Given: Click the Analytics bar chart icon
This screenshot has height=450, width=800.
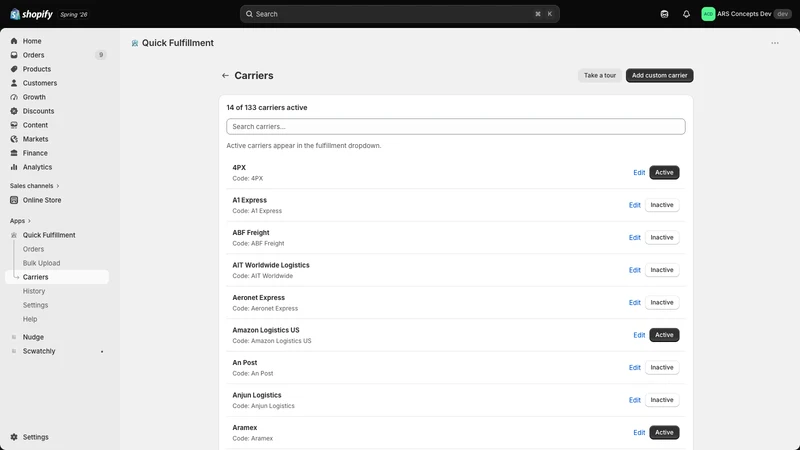Looking at the screenshot, I should tap(14, 167).
